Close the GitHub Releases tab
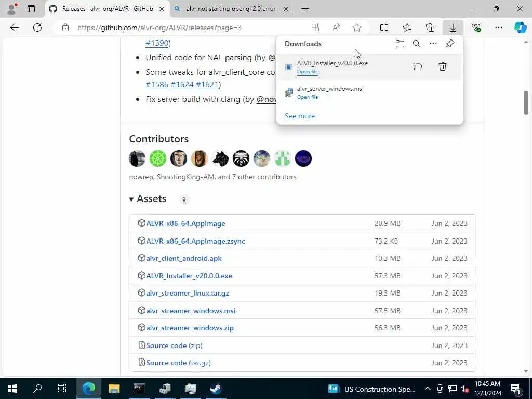 coord(162,9)
